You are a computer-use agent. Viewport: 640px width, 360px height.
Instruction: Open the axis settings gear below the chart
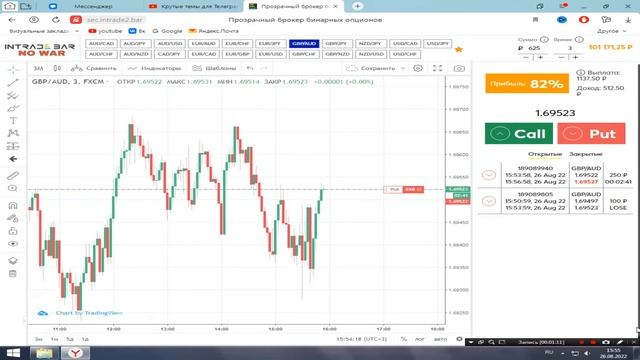(x=459, y=339)
